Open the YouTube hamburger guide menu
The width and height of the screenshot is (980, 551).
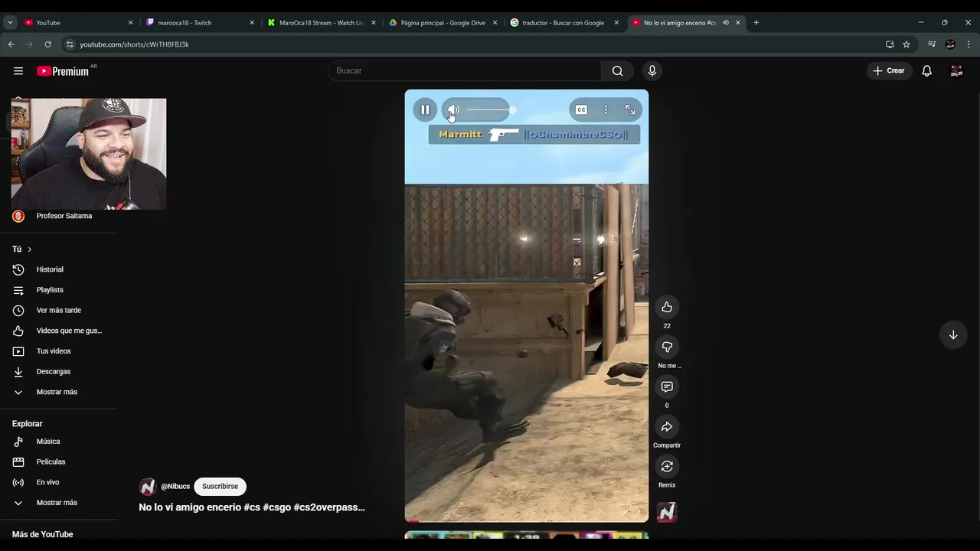point(18,70)
